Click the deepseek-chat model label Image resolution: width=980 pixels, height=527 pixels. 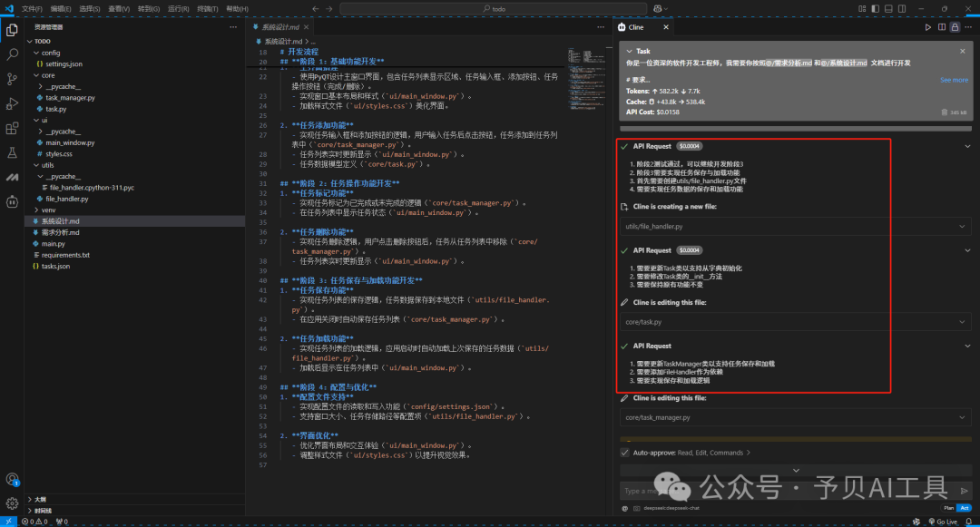pos(671,508)
